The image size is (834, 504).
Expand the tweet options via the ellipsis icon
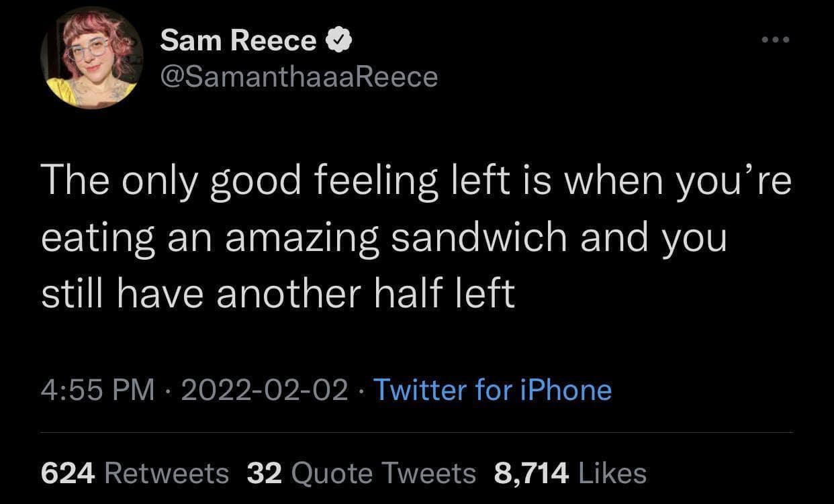point(776,39)
